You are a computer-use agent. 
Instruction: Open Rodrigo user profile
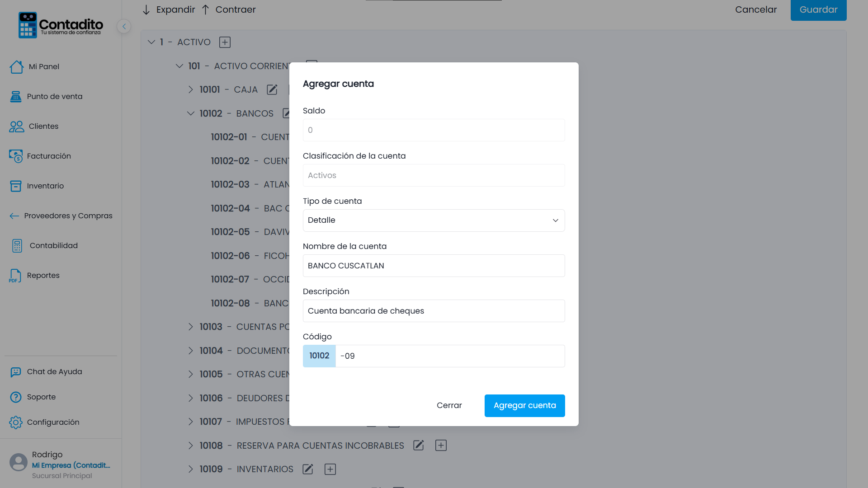[61, 465]
